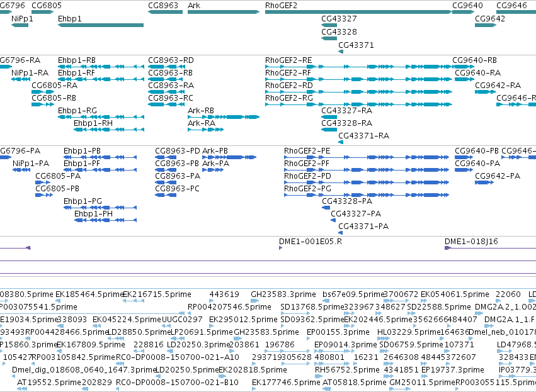Click transcript CG43371-RA

click(341, 142)
